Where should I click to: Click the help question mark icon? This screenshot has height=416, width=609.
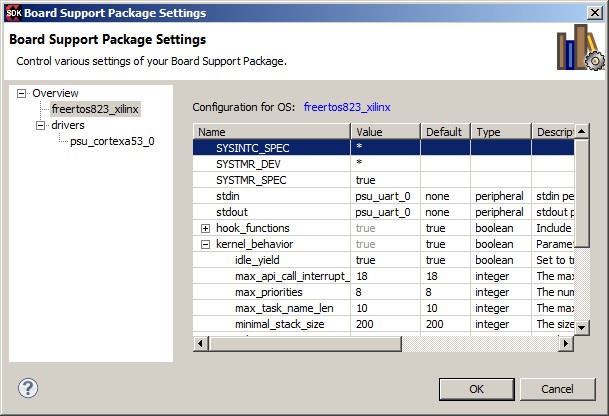[28, 388]
